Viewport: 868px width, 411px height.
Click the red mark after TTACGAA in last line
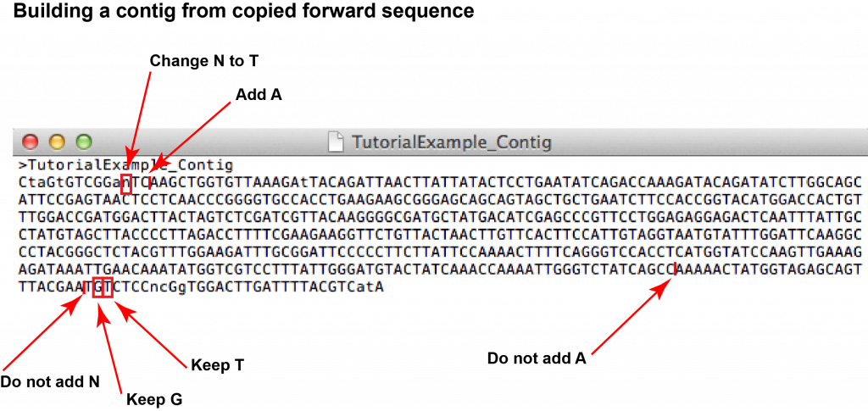click(x=84, y=287)
